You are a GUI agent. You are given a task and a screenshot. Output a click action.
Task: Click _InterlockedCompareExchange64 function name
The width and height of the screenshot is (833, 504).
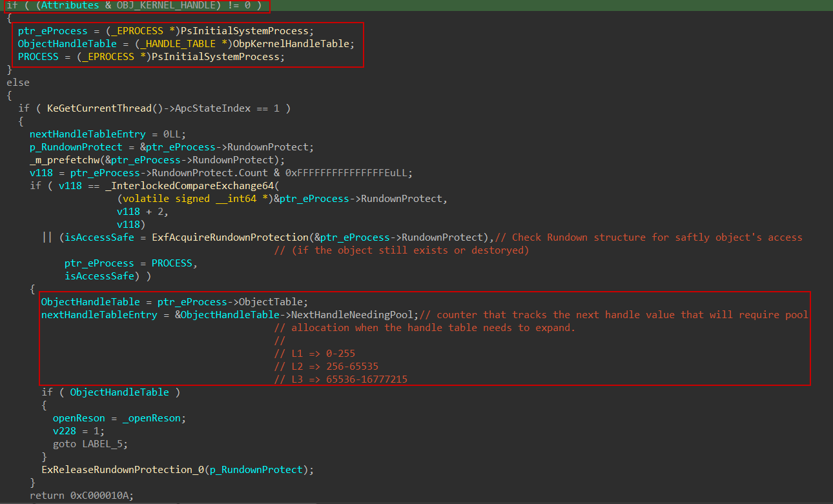[189, 186]
